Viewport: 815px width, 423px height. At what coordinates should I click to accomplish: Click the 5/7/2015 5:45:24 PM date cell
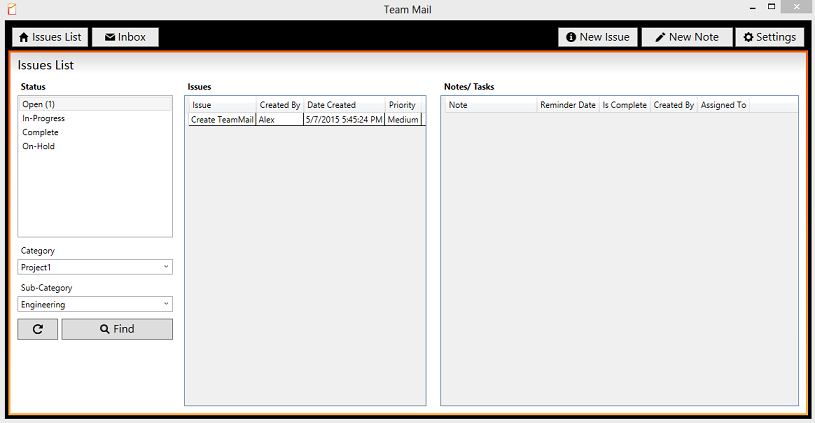click(x=344, y=120)
